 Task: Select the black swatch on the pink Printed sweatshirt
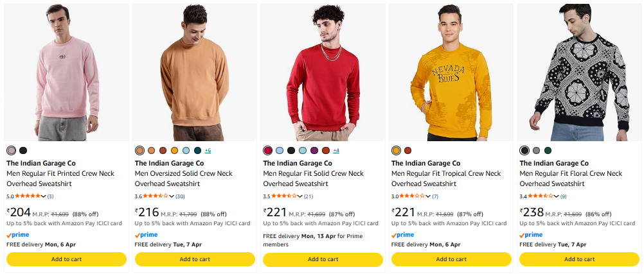[x=23, y=150]
